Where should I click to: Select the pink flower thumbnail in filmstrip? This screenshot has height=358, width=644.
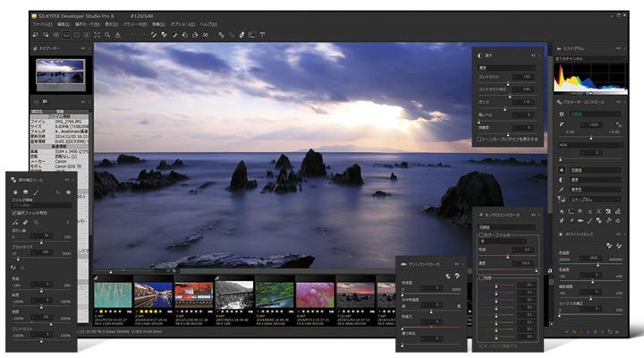(315, 294)
